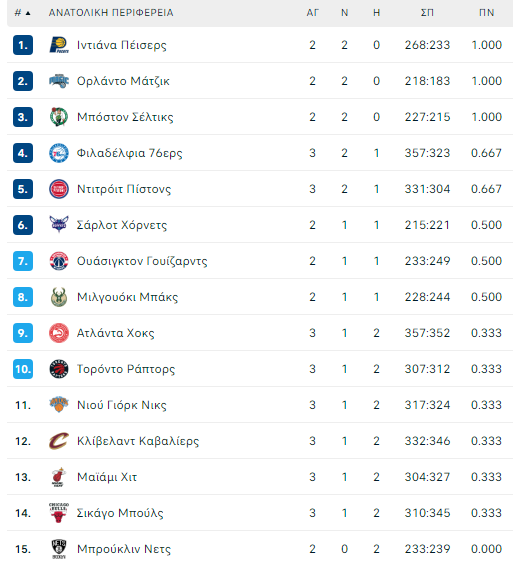The height and width of the screenshot is (566, 513).
Task: Click the Detroit Pistons logo
Action: [59, 189]
